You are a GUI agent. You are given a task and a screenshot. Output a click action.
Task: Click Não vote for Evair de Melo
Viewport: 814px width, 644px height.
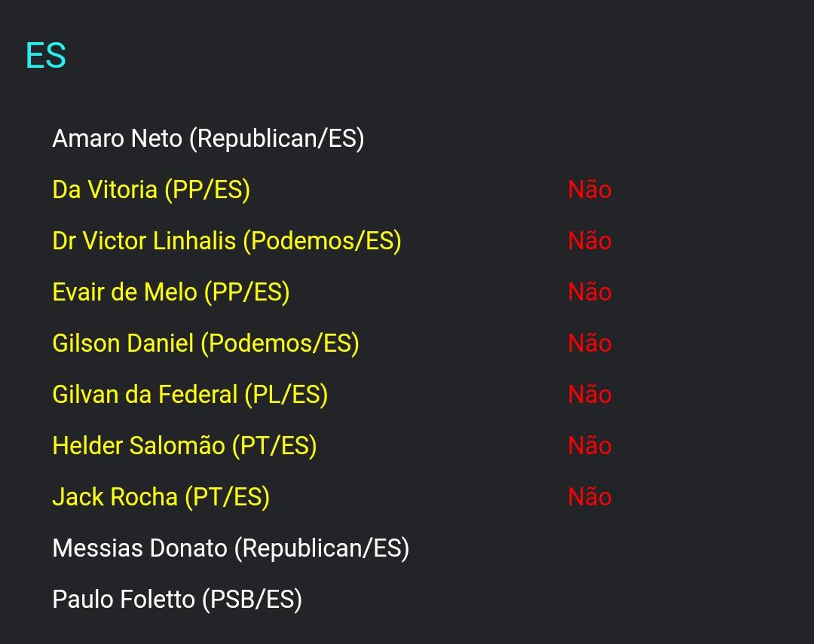[589, 292]
